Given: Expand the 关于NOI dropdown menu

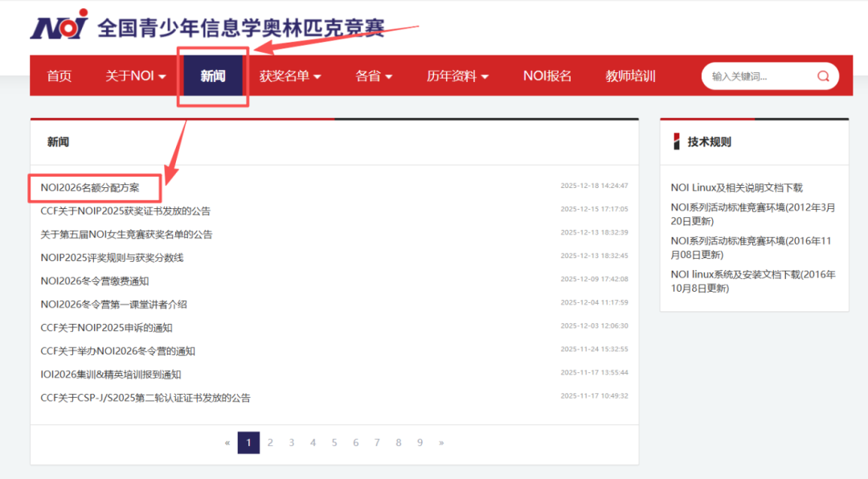Looking at the screenshot, I should (135, 76).
